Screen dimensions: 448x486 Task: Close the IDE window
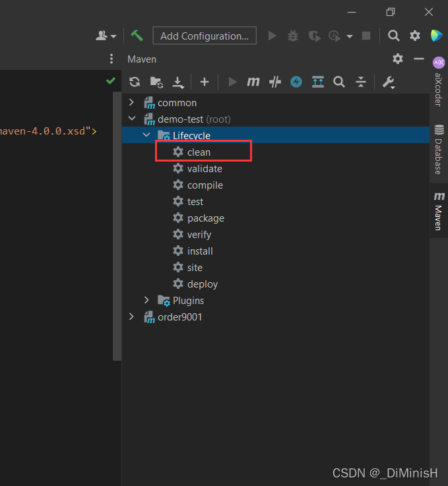429,12
